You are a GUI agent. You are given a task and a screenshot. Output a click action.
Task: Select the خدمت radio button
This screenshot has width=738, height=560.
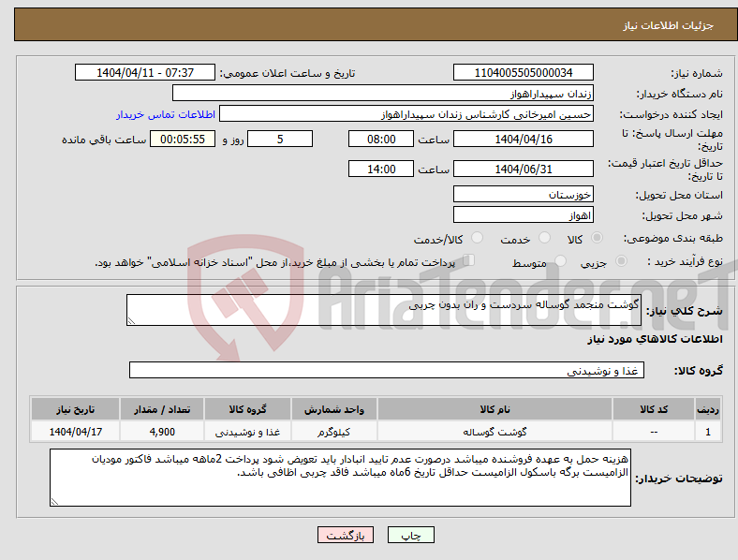point(544,238)
